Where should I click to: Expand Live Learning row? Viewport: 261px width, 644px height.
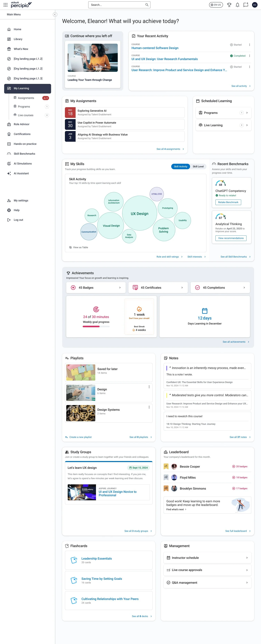(x=223, y=125)
